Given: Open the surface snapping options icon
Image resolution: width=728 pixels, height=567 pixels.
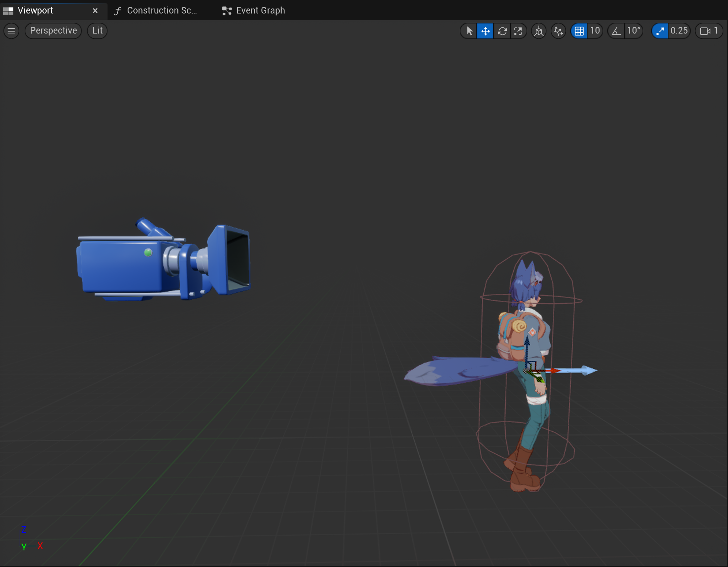Looking at the screenshot, I should click(558, 31).
